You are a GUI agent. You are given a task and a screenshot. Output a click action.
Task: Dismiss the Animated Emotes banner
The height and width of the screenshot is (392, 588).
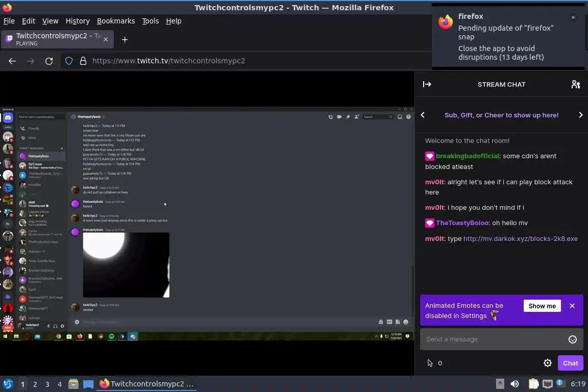pyautogui.click(x=572, y=306)
